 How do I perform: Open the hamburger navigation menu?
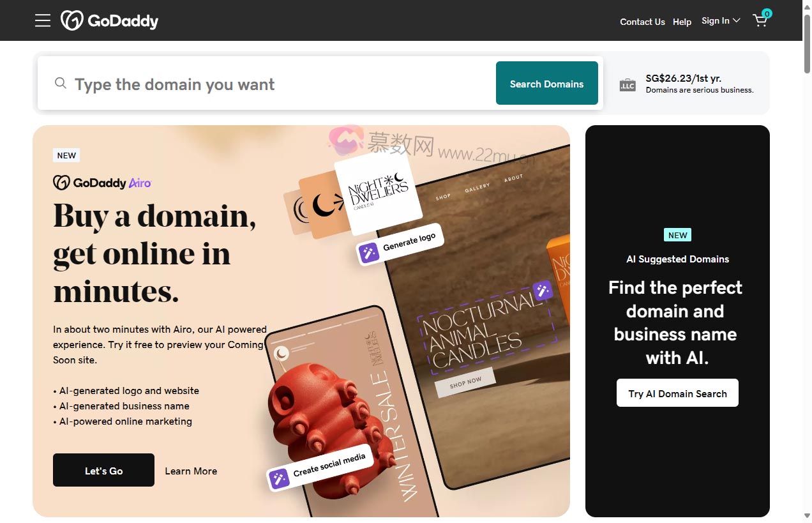(x=43, y=20)
